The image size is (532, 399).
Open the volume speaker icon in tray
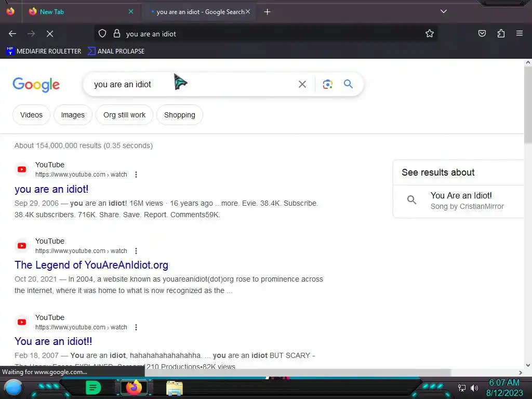(474, 388)
